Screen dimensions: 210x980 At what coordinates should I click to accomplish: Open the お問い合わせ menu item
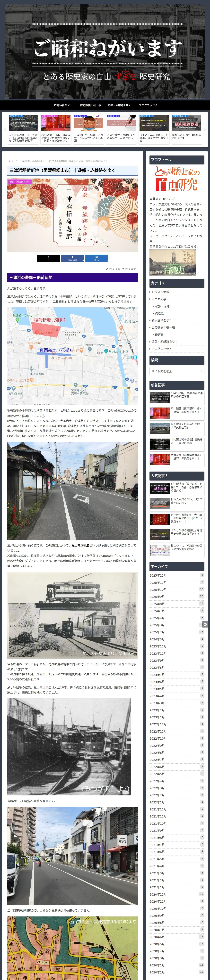[62, 105]
